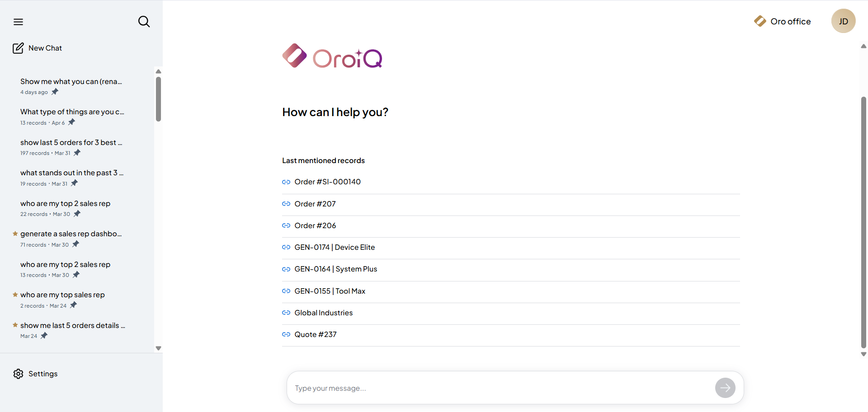Click star on 'generate a sales rep dashbo...' chat
This screenshot has height=412, width=868.
coord(15,234)
